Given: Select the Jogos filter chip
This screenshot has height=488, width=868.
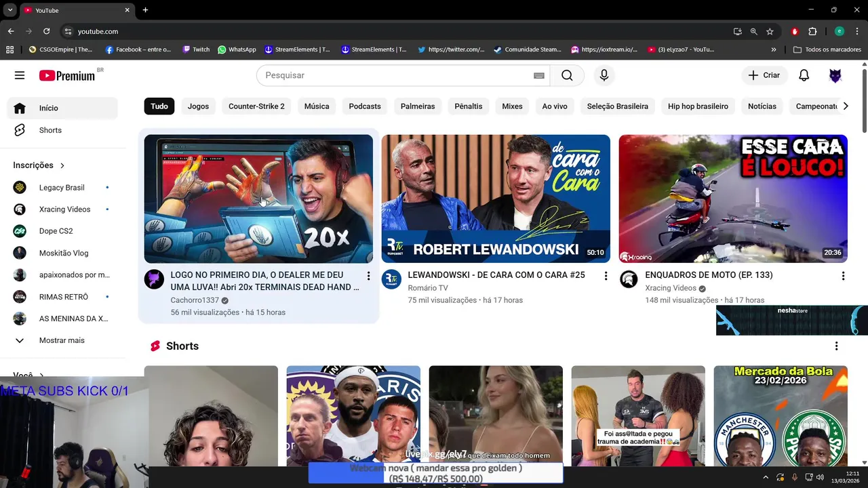Looking at the screenshot, I should 198,106.
